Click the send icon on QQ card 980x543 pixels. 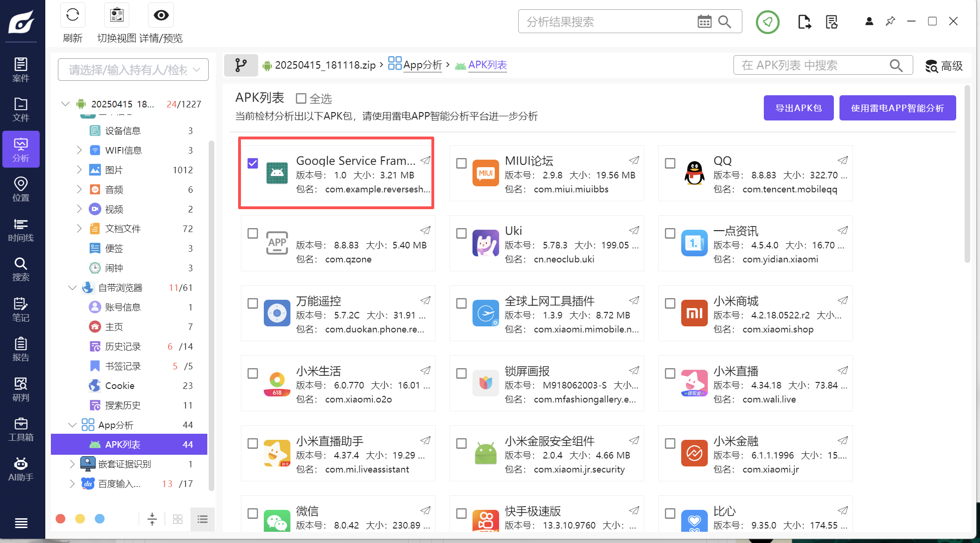842,160
